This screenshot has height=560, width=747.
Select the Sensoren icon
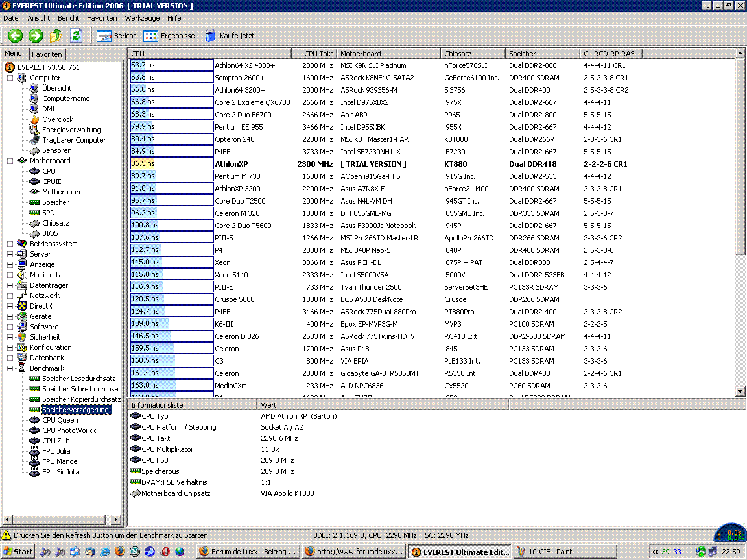[34, 150]
